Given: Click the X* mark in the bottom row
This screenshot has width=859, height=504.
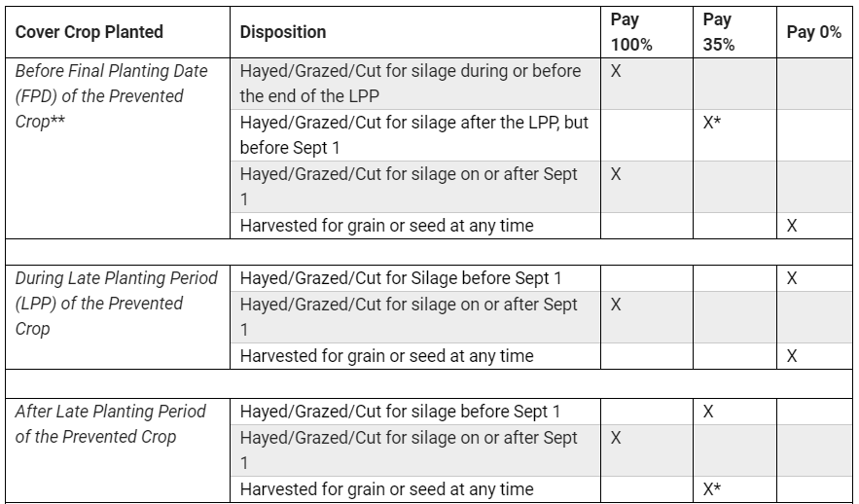Looking at the screenshot, I should click(712, 489).
